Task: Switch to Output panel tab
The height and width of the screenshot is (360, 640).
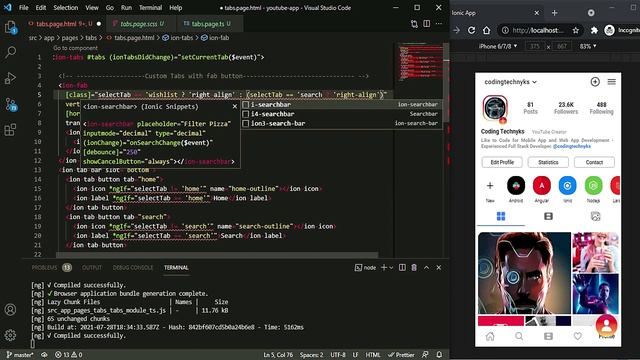Action: point(92,267)
